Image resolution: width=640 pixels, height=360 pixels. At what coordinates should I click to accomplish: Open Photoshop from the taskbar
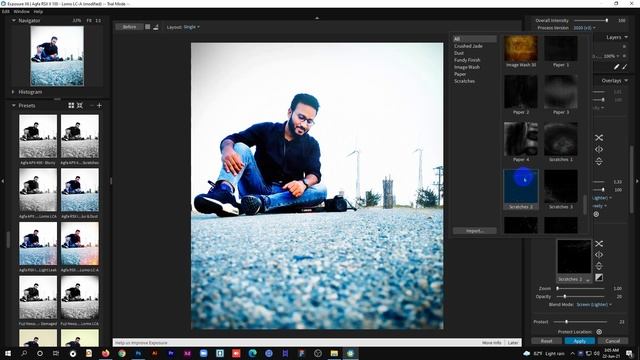click(x=138, y=353)
